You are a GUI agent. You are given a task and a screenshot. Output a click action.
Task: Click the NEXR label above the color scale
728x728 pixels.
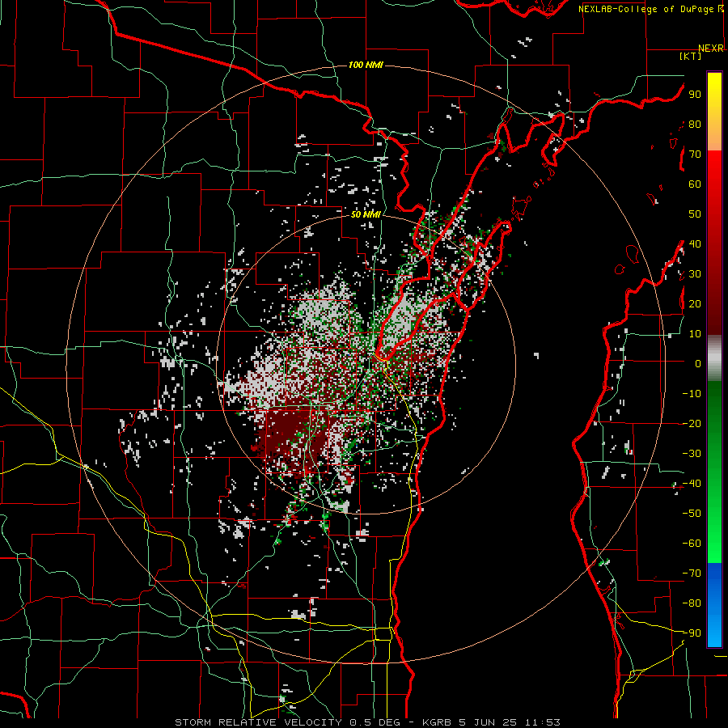coord(711,49)
